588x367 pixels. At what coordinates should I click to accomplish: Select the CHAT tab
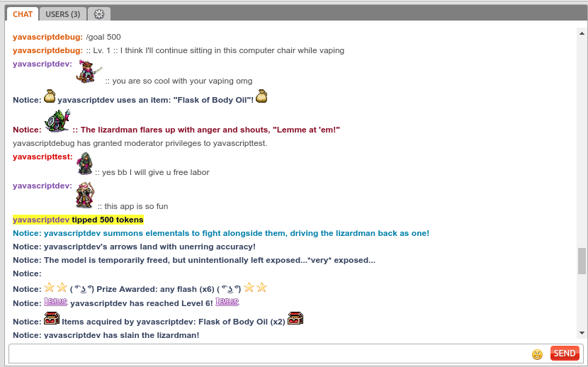point(22,14)
